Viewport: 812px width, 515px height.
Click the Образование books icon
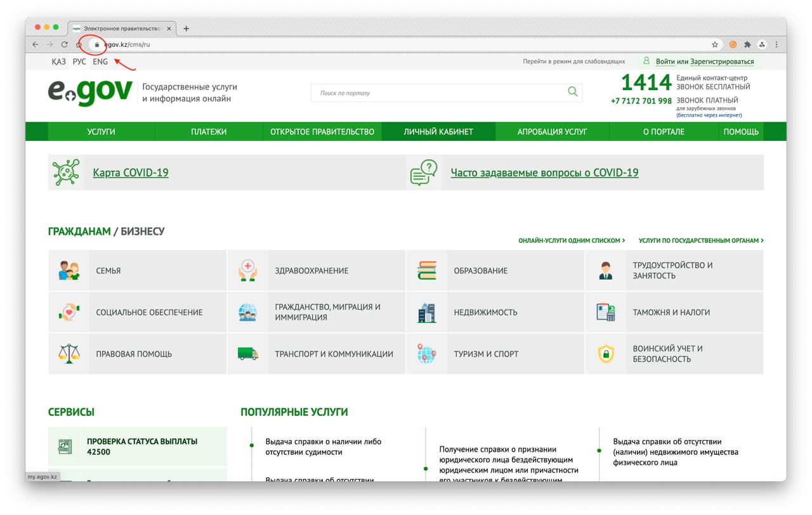point(427,271)
